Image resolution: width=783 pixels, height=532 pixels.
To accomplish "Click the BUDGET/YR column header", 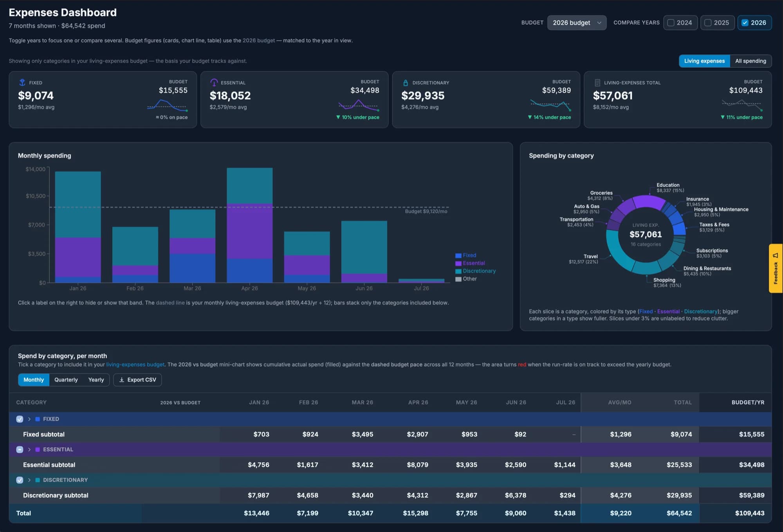I will click(748, 403).
